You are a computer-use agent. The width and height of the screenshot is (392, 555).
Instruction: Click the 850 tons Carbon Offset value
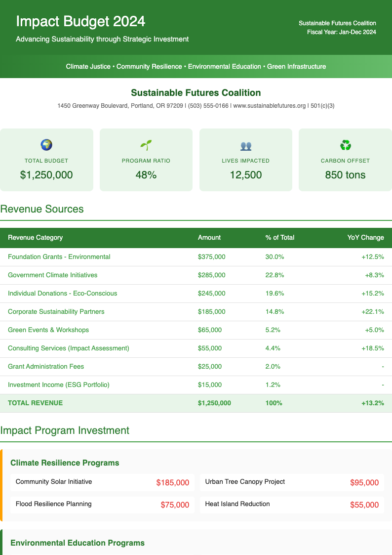tap(345, 175)
